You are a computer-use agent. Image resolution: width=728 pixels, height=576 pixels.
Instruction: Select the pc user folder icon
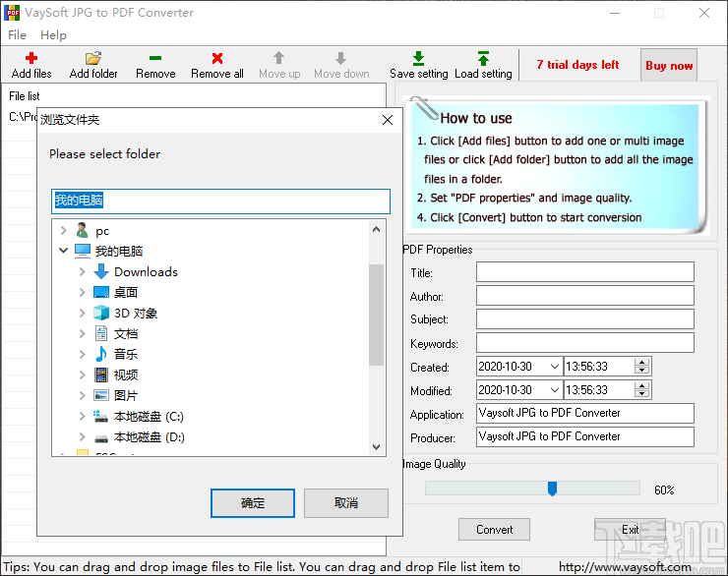83,230
